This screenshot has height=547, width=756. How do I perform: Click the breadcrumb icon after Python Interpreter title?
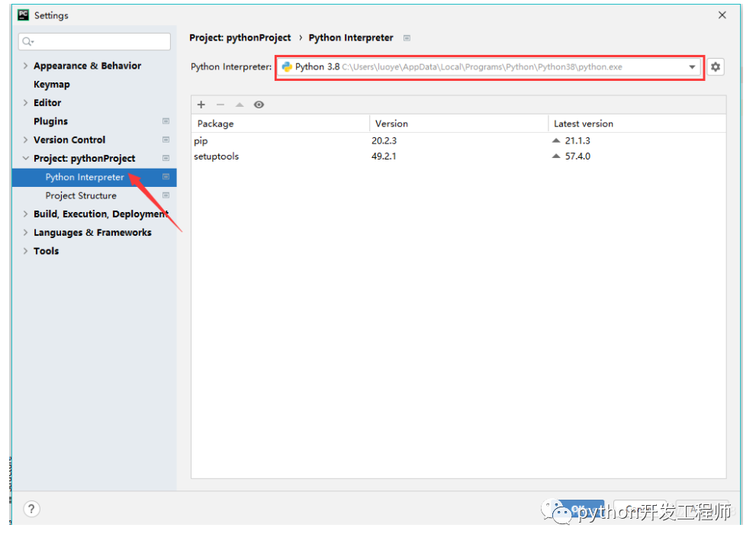pos(407,38)
